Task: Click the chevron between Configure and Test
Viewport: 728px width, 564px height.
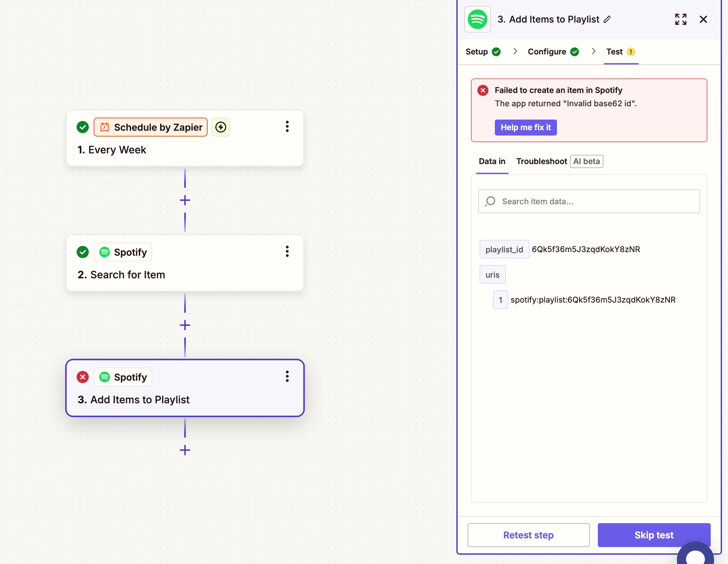Action: coord(593,51)
